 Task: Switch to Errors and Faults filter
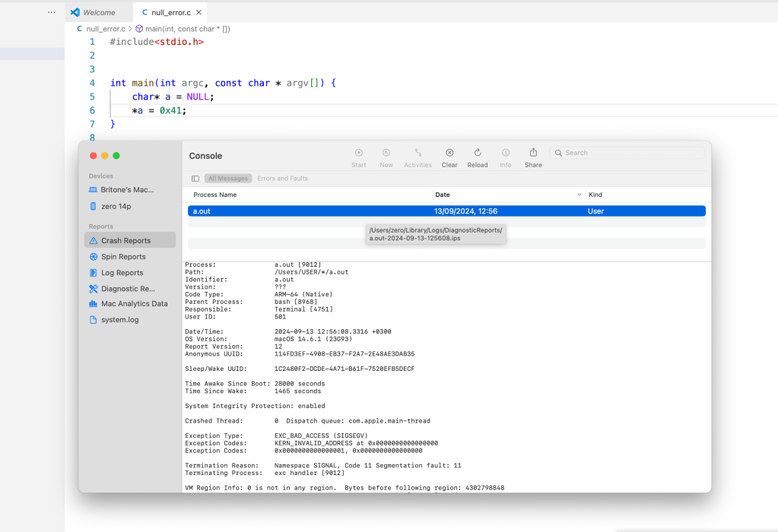tap(282, 179)
